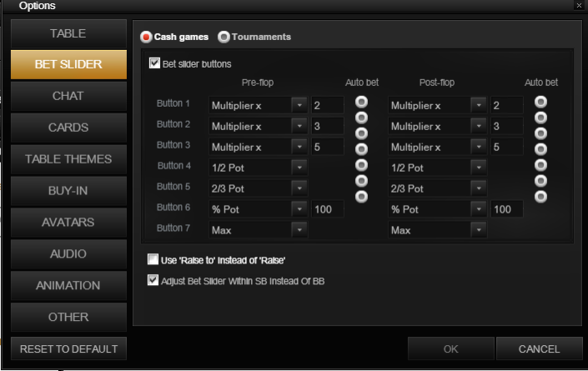588x371 pixels.
Task: Open the AVATARS settings tab
Action: click(x=68, y=223)
